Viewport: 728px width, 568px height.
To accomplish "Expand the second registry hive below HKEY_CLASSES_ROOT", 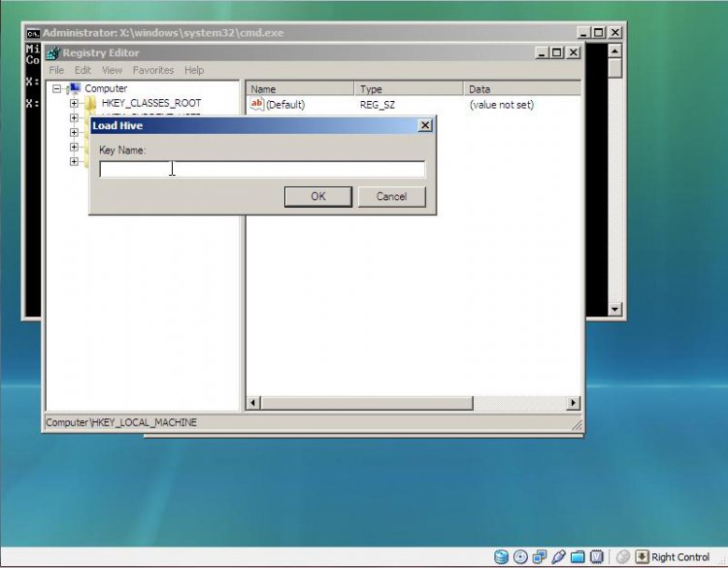I will [x=74, y=117].
